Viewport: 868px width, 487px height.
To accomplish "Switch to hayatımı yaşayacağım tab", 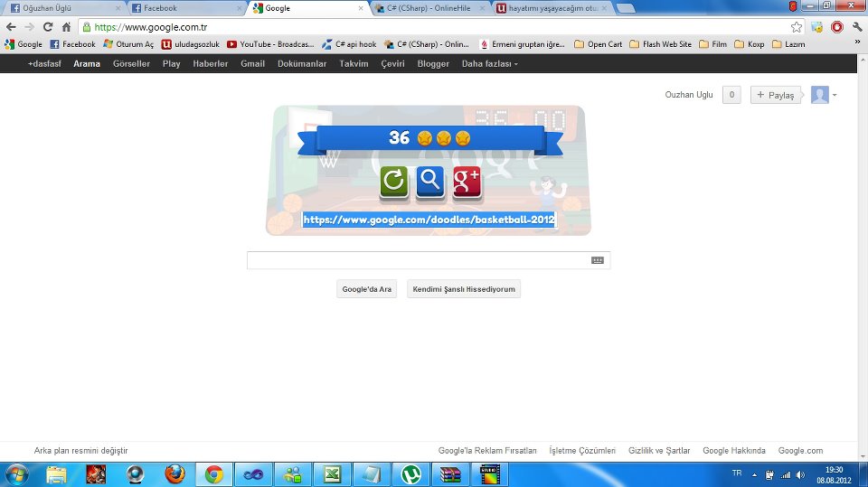I will click(x=551, y=8).
